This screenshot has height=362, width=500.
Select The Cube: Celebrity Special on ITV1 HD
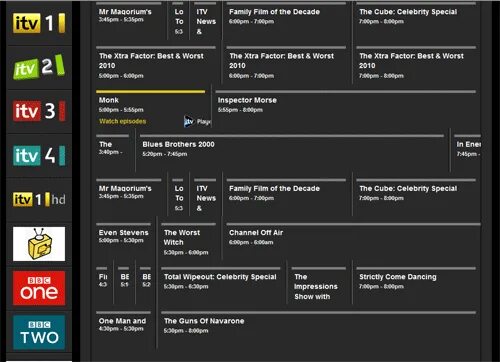pyautogui.click(x=416, y=196)
